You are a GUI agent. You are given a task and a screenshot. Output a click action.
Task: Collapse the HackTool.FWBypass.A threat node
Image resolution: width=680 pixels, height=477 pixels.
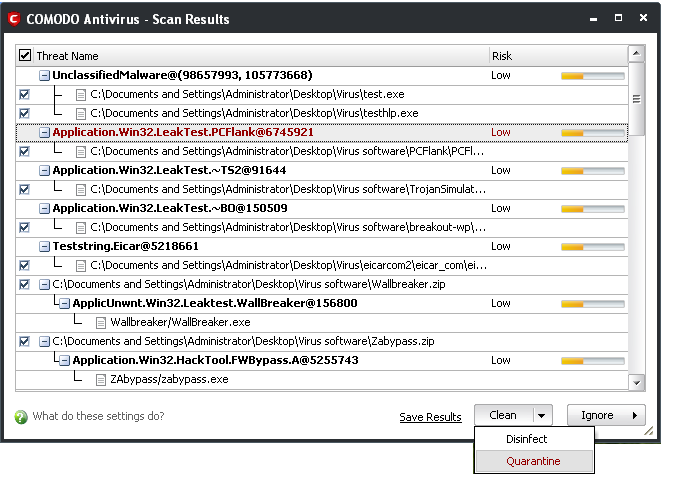pyautogui.click(x=64, y=360)
